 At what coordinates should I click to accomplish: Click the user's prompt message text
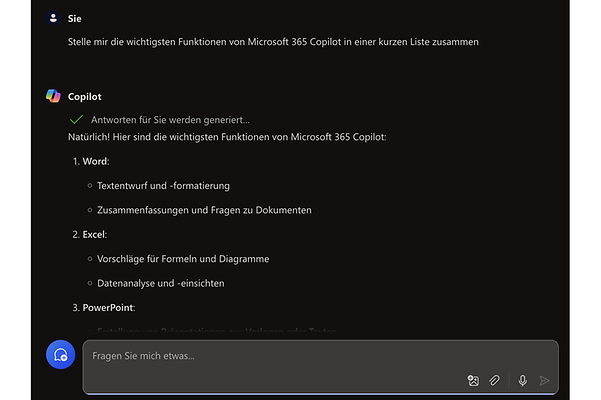click(273, 42)
